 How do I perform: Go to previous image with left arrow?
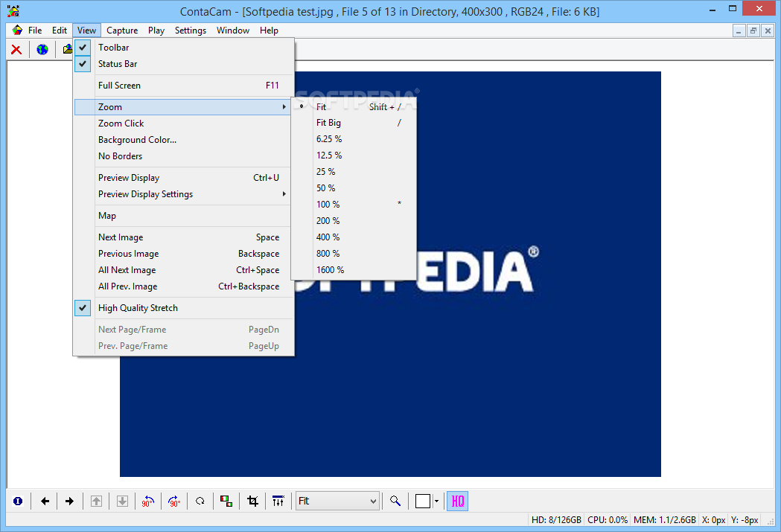point(45,501)
